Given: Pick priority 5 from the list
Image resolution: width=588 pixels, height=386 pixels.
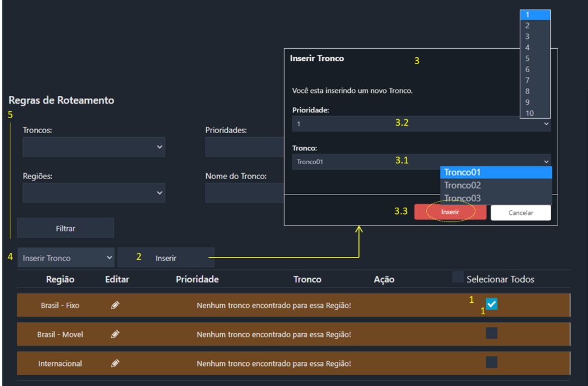Looking at the screenshot, I should tap(535, 59).
